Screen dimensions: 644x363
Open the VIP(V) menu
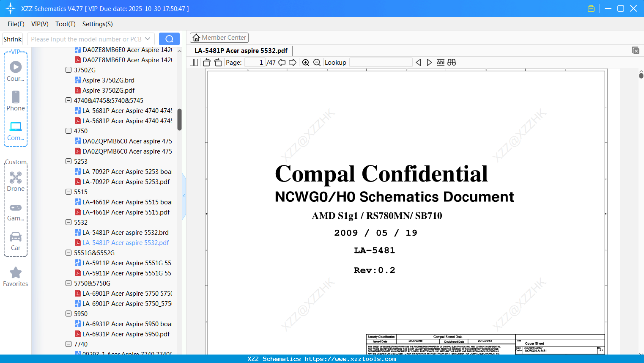pos(40,24)
